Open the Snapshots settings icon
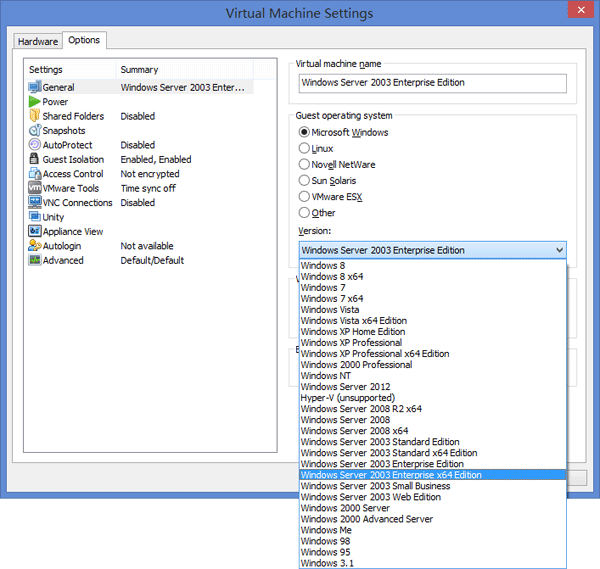 [x=34, y=131]
